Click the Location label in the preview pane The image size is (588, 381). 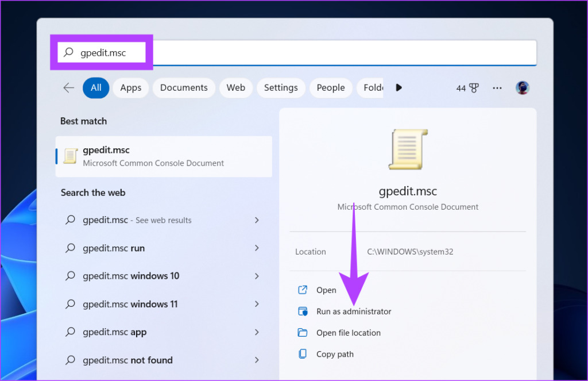point(311,252)
